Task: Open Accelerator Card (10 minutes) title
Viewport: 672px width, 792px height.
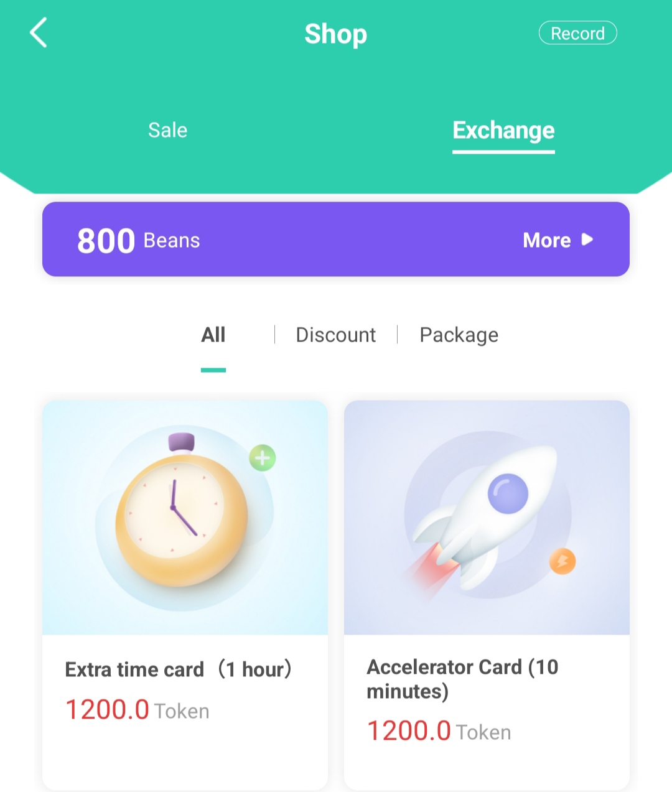Action: (x=462, y=679)
